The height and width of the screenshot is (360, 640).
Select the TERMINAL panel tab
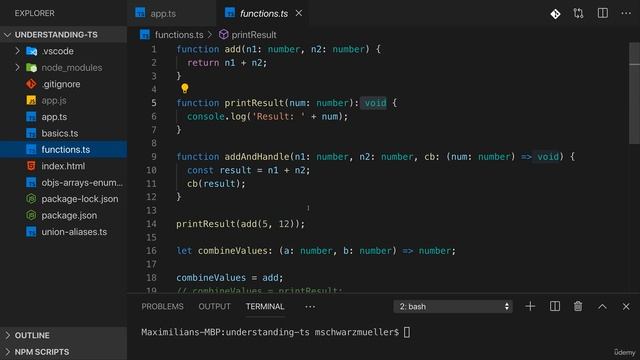pyautogui.click(x=265, y=307)
